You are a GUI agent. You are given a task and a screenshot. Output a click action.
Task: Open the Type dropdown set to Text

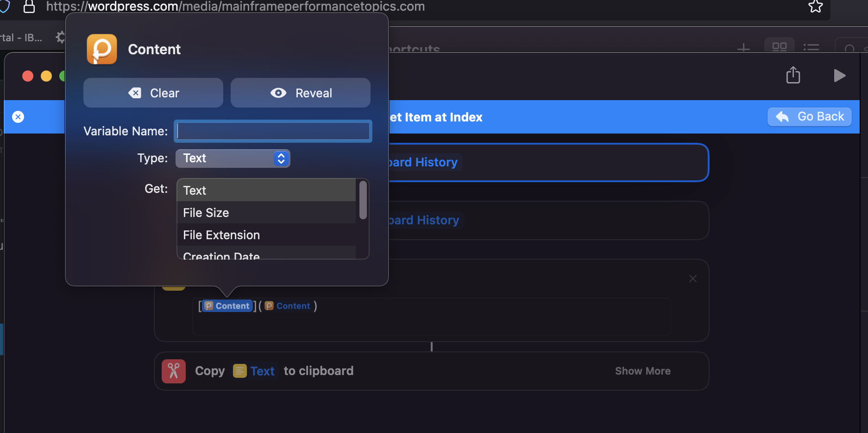click(x=233, y=159)
